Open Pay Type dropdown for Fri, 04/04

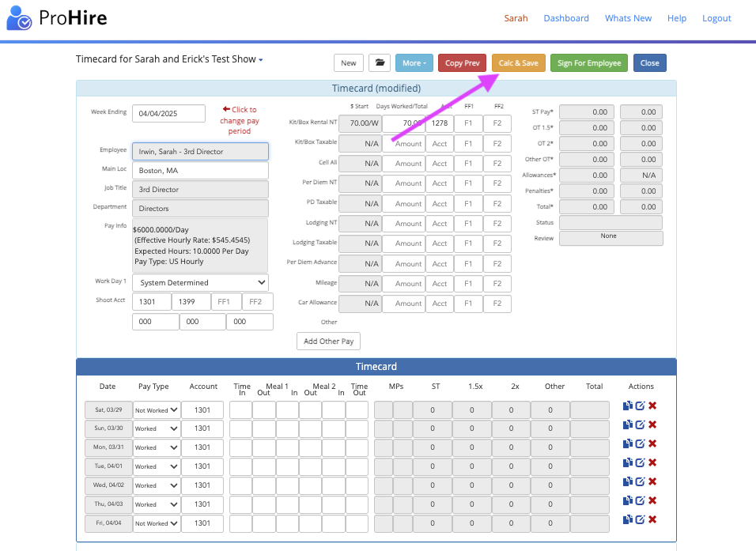coord(157,523)
